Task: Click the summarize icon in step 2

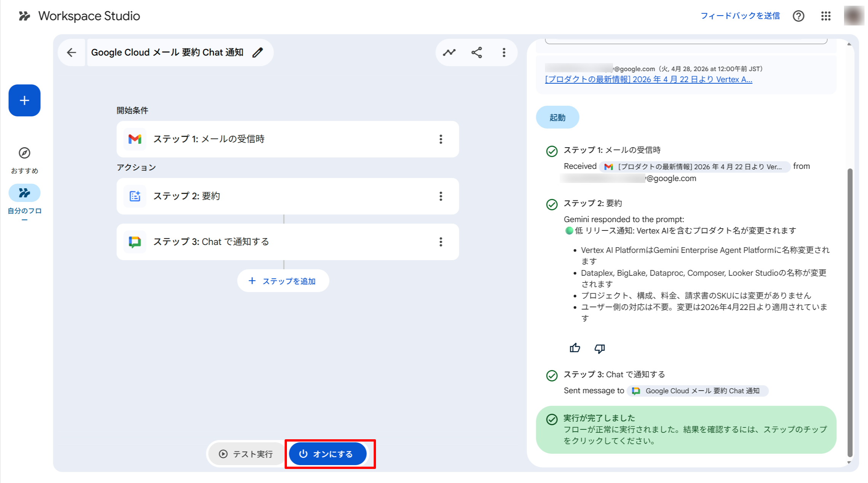Action: (135, 196)
